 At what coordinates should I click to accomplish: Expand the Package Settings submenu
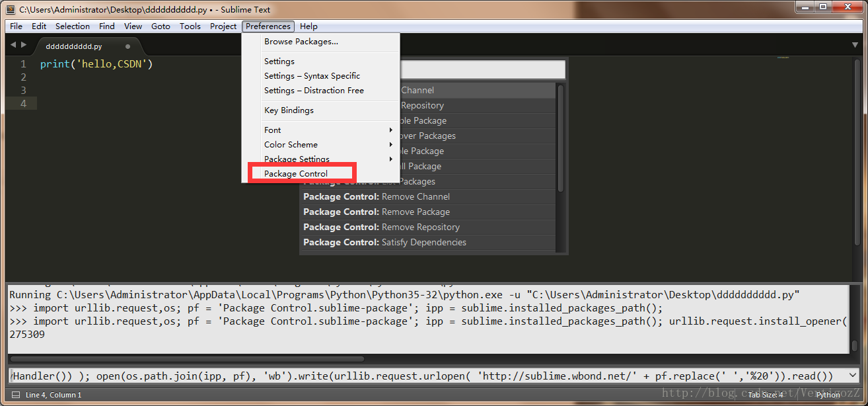click(x=320, y=159)
